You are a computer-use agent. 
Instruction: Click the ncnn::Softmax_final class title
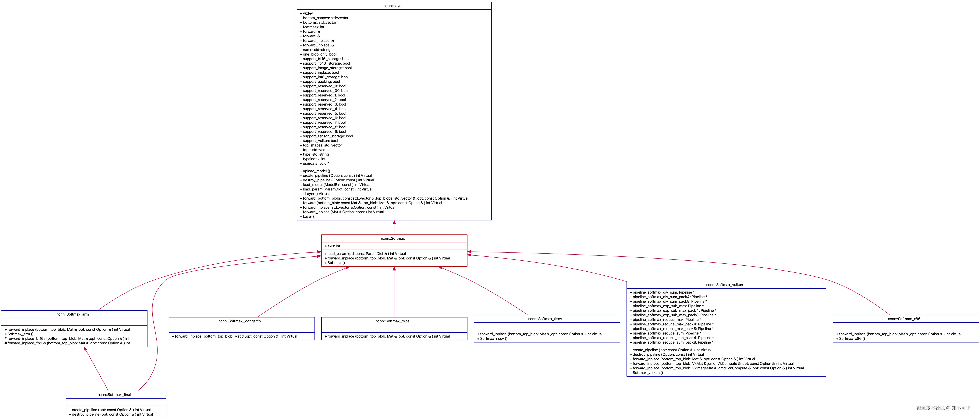[x=114, y=395]
